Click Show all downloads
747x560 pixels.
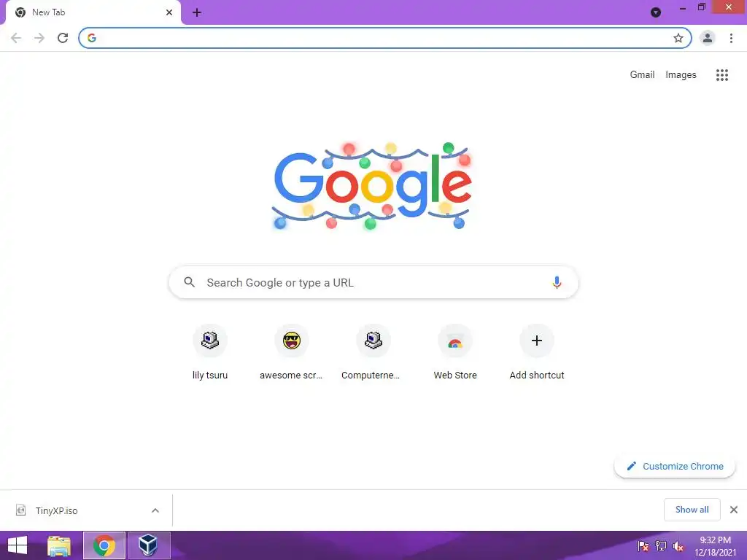692,510
